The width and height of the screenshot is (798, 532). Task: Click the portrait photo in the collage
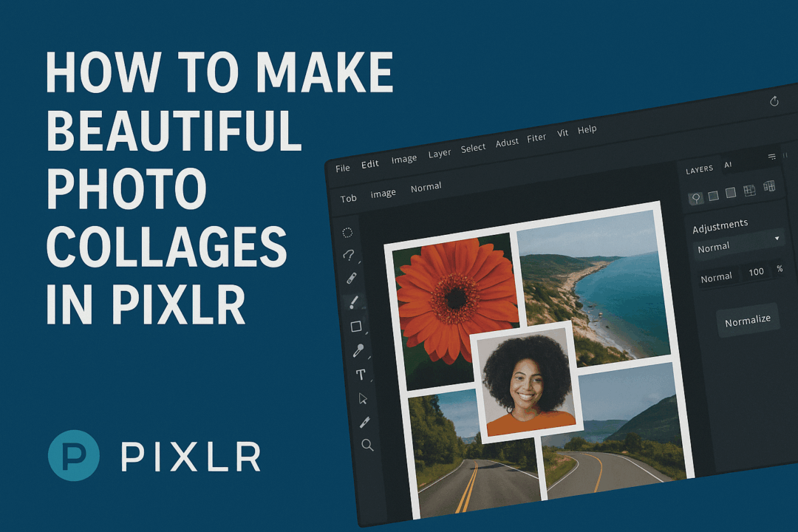coord(526,383)
